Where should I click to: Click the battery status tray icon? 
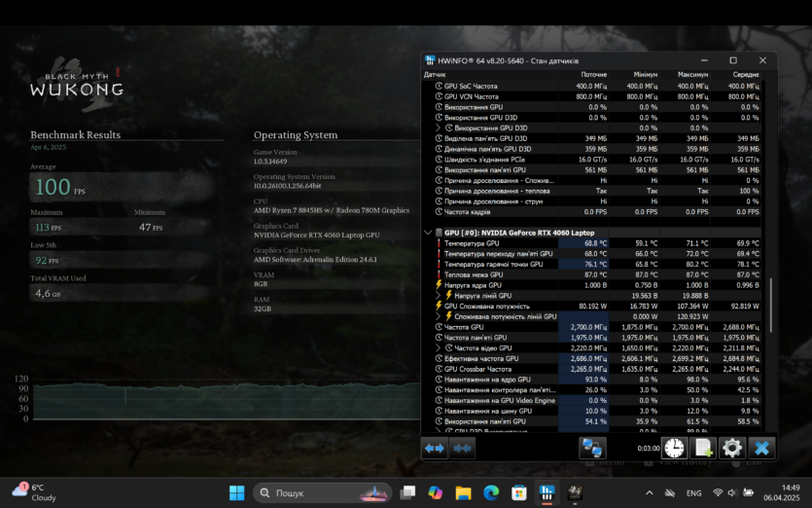tap(748, 493)
